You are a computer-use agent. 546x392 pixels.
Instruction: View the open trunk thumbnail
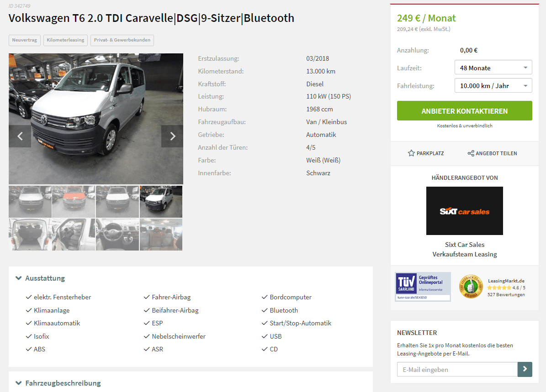(30, 235)
